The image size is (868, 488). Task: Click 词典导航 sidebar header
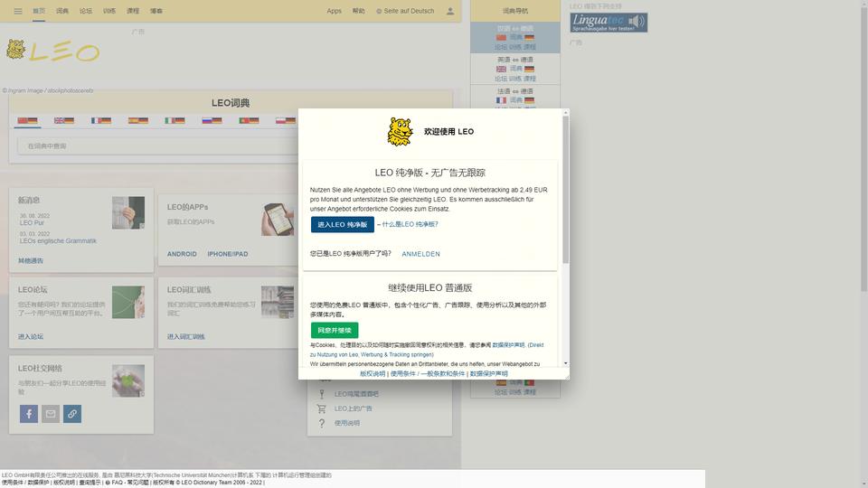515,11
